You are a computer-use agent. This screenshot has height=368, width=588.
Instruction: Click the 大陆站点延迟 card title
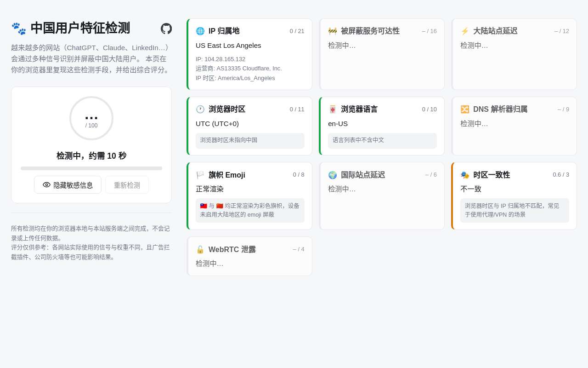pyautogui.click(x=495, y=31)
